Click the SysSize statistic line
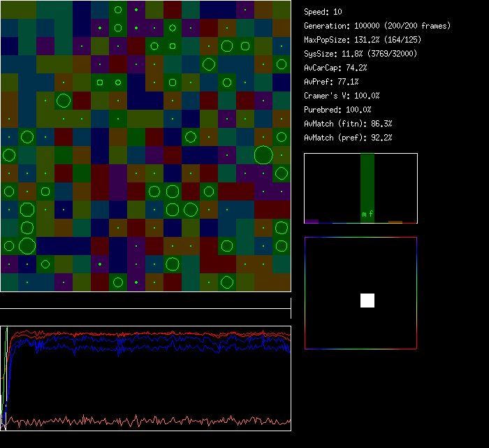 tap(363, 54)
